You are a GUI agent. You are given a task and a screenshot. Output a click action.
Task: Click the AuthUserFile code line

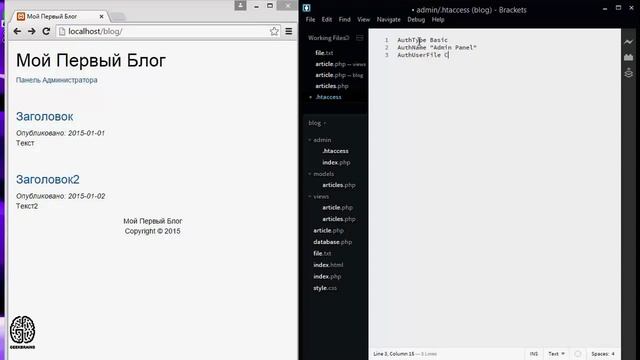coord(423,55)
